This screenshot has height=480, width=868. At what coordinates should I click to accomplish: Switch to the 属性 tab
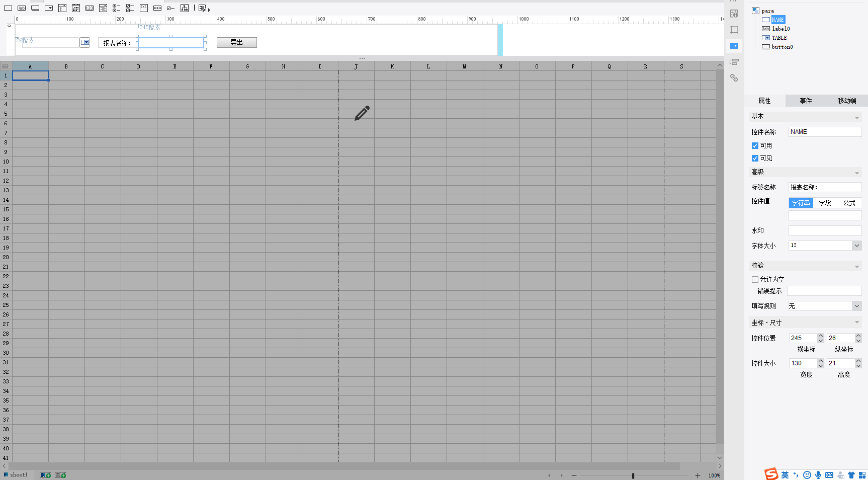point(764,101)
